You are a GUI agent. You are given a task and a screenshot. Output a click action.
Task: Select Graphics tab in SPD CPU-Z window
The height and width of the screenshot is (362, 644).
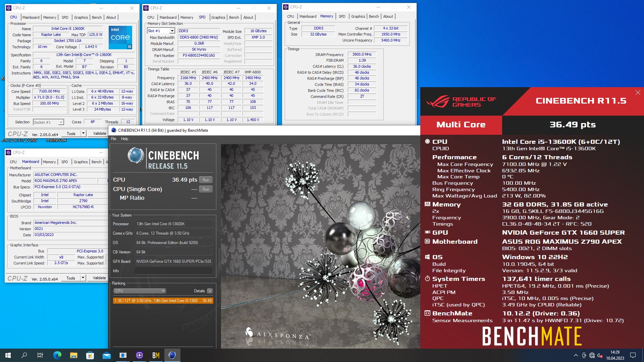(218, 17)
